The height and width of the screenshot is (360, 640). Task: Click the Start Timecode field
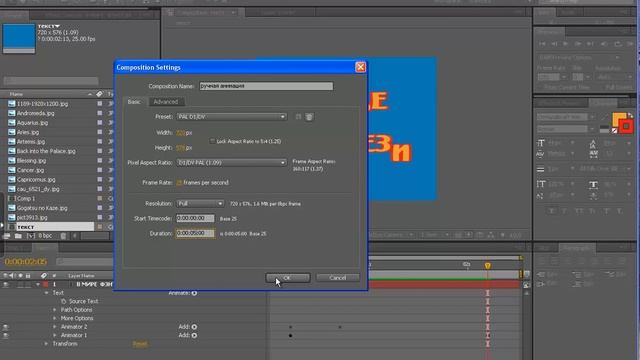click(195, 219)
